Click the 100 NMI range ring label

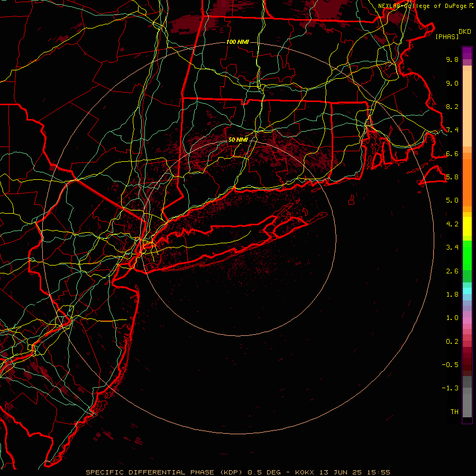237,42
